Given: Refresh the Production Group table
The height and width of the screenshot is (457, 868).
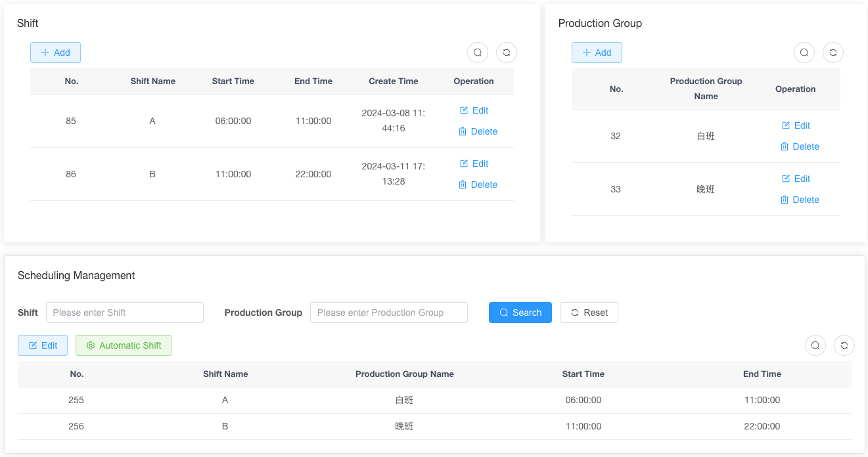Looking at the screenshot, I should point(833,53).
